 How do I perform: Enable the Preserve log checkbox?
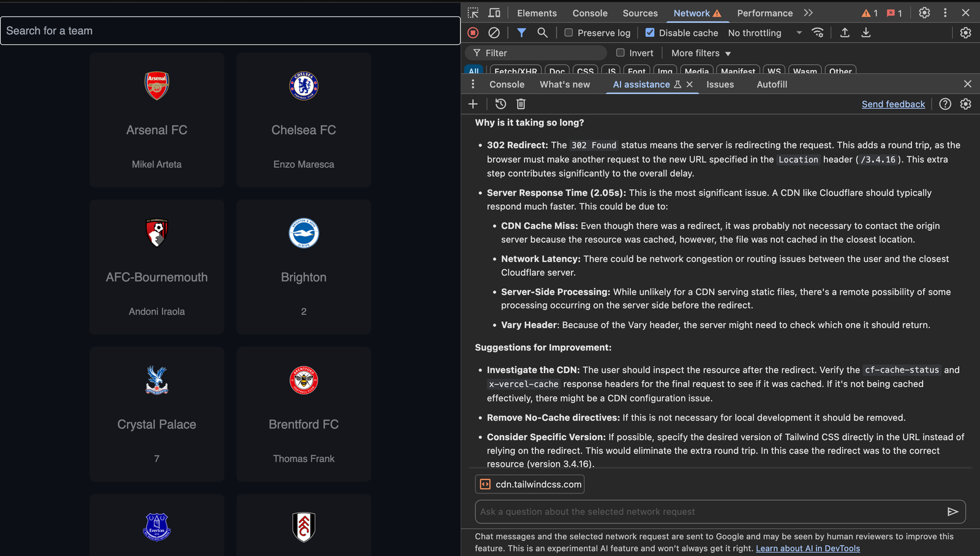pos(568,32)
